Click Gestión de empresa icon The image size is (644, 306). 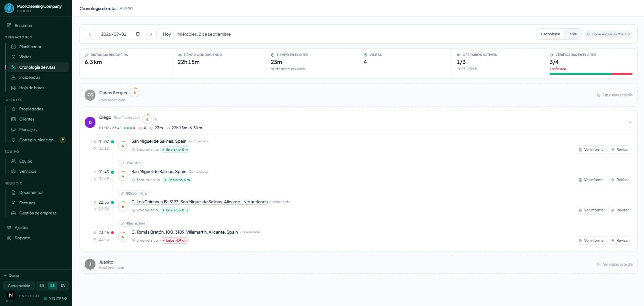[13, 213]
